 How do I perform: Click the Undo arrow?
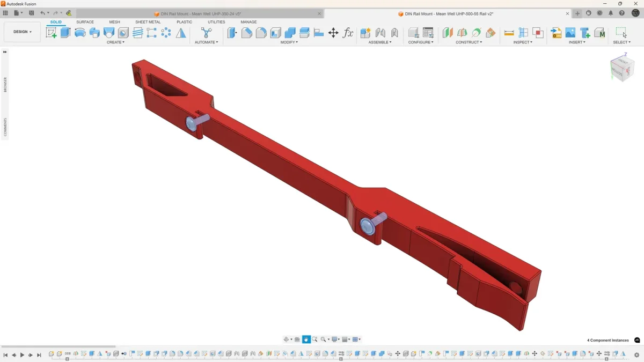42,13
